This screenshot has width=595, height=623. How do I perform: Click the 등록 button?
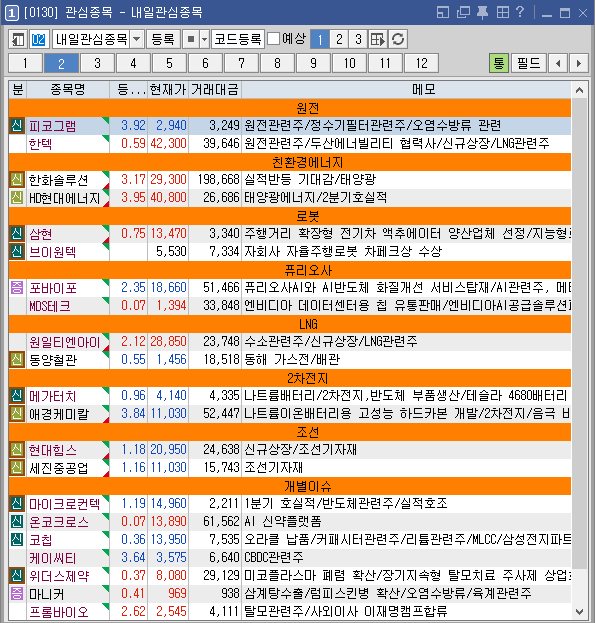coord(163,39)
